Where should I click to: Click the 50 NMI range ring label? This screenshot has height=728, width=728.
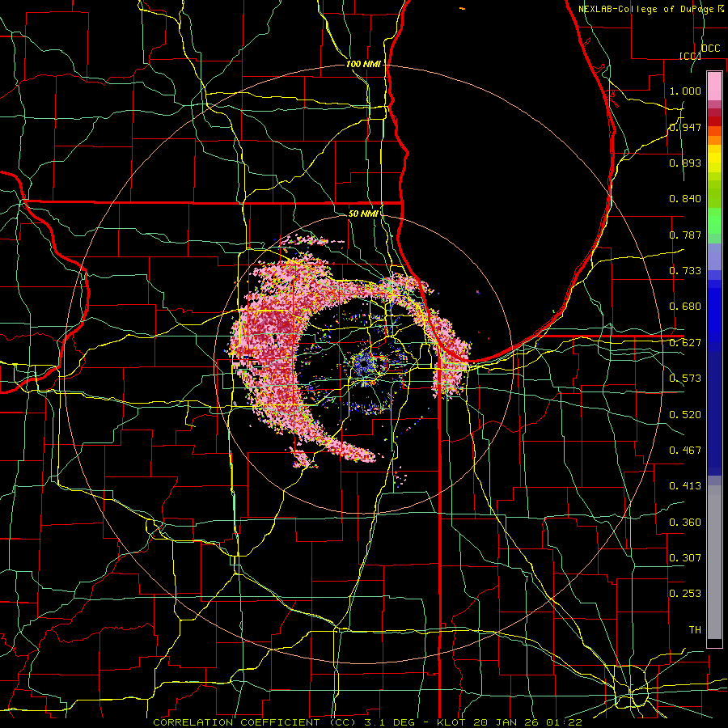point(363,214)
